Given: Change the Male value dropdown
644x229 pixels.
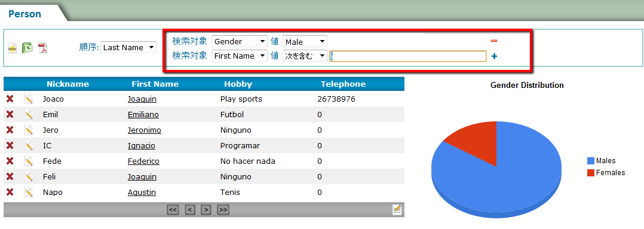Looking at the screenshot, I should (x=305, y=41).
